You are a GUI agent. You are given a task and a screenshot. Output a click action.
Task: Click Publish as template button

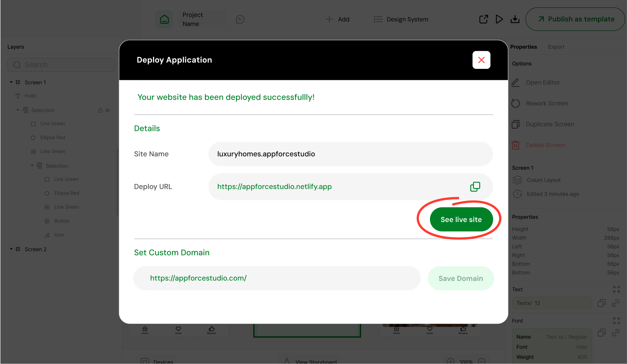[575, 19]
